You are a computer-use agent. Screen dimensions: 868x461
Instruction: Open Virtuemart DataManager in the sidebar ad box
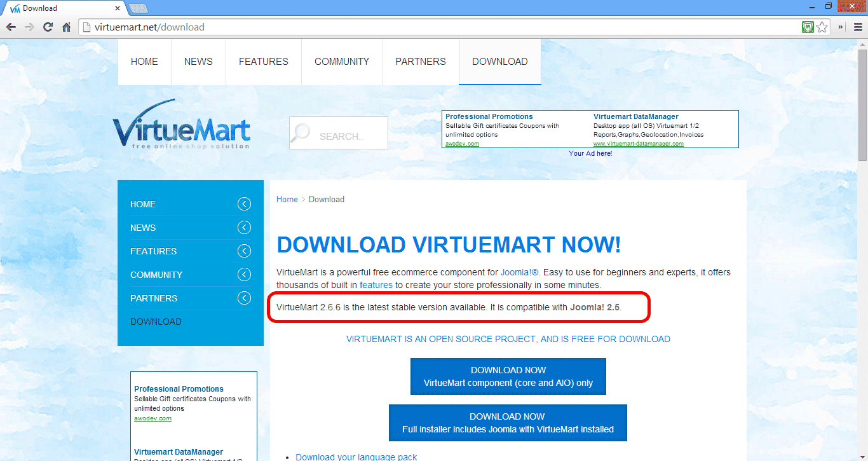[179, 451]
